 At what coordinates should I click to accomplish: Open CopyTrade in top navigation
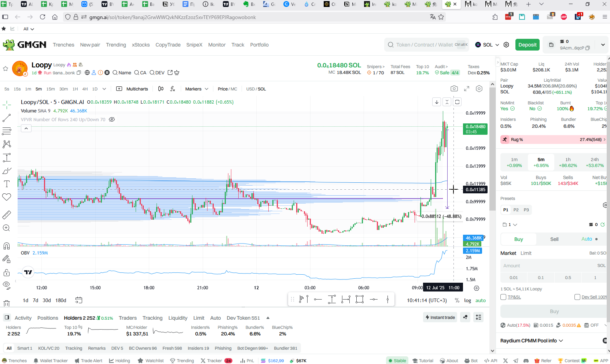pos(168,45)
